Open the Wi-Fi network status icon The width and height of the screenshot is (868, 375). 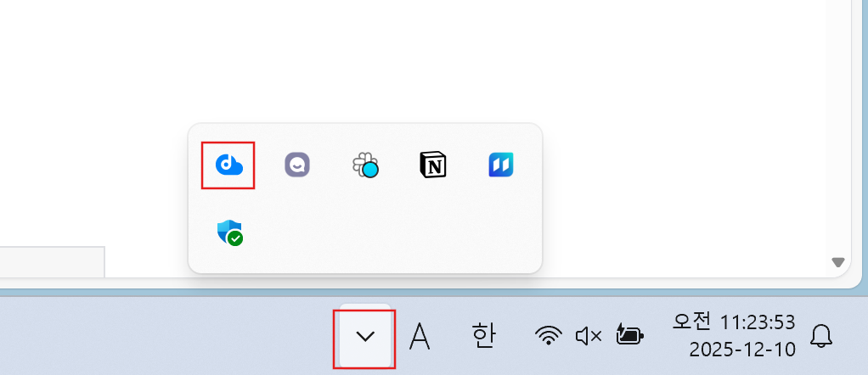[x=548, y=336]
